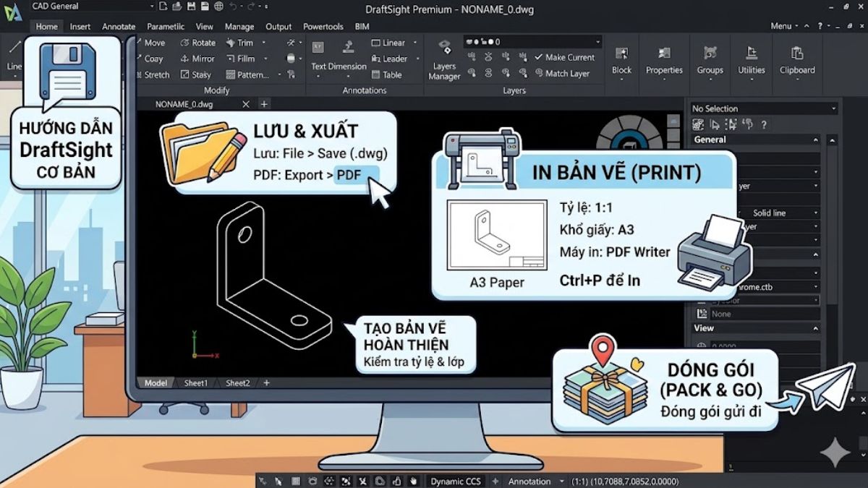Screen dimensions: 868x488
Task: Open the Output ribbon tab
Action: [278, 27]
